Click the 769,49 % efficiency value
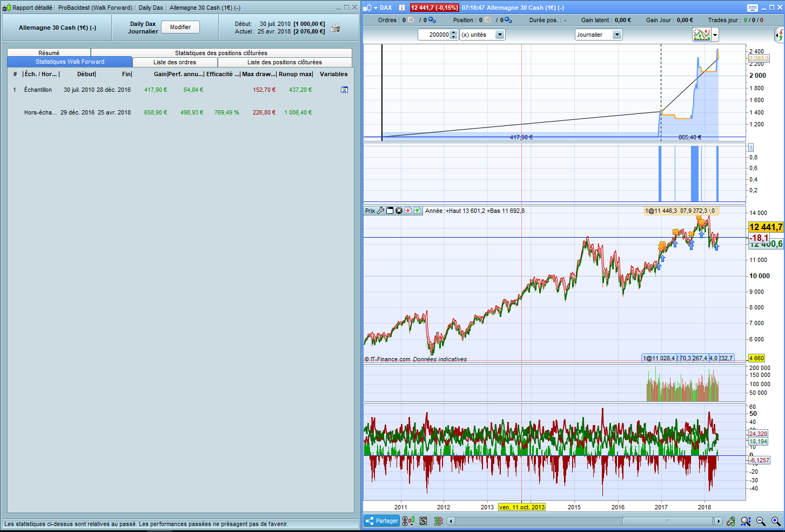The image size is (785, 532). tap(226, 112)
